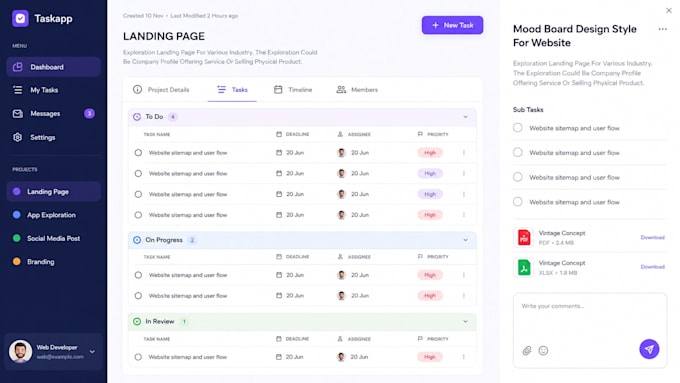This screenshot has height=383, width=680.
Task: Mark the first sub task as done
Action: [x=518, y=128]
